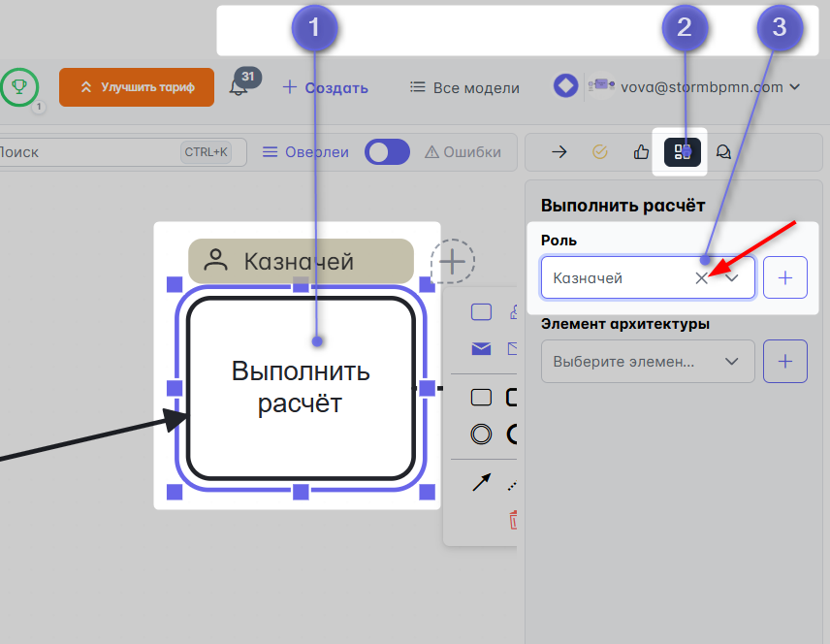Image resolution: width=830 pixels, height=644 pixels.
Task: Delete element using the red trash icon
Action: pyautogui.click(x=513, y=521)
